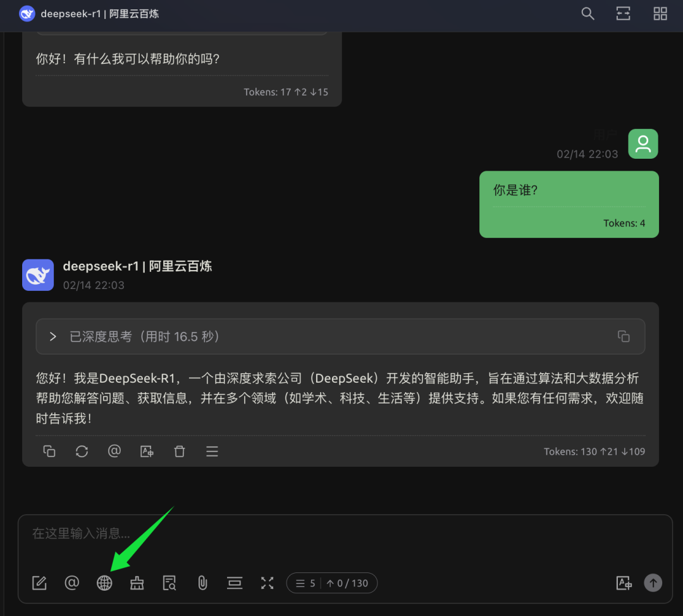Click the model name above the reply
This screenshot has height=616, width=683.
click(x=137, y=266)
